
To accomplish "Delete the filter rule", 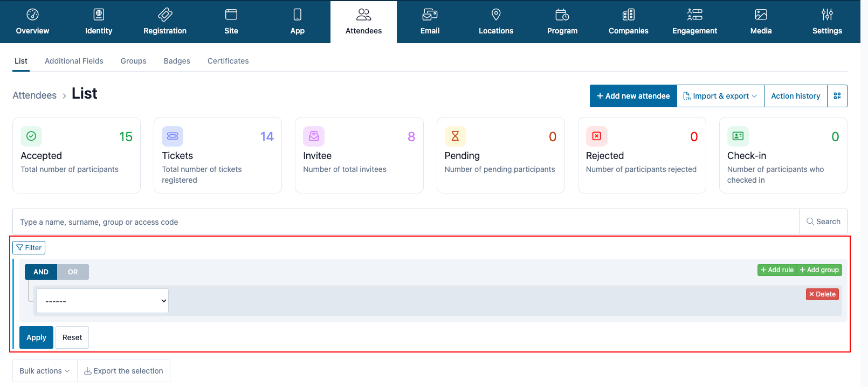I will pyautogui.click(x=822, y=294).
